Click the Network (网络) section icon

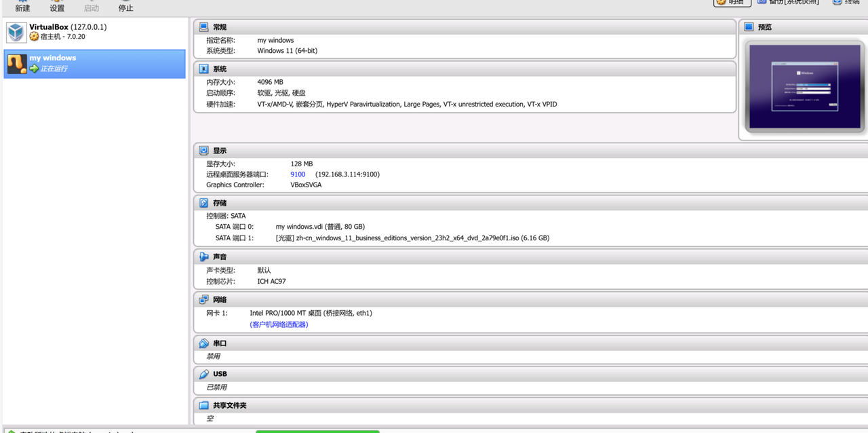[x=204, y=299]
